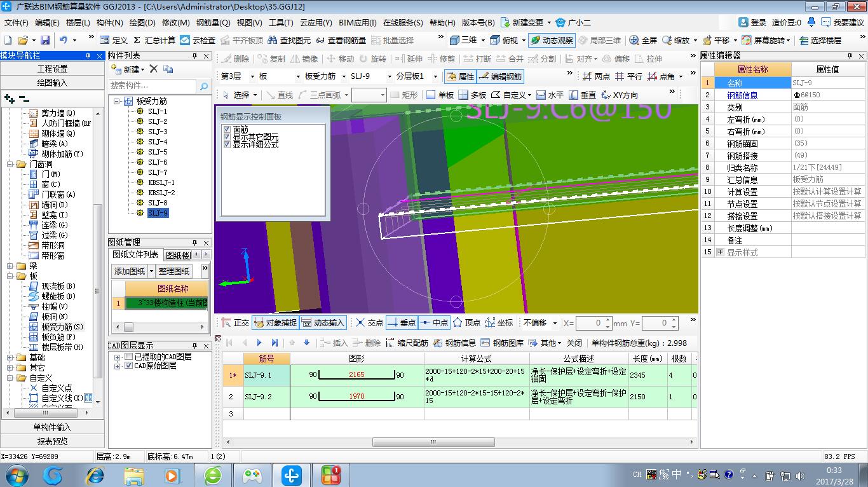Click search magnifier in component list
868x487 pixels.
(203, 86)
